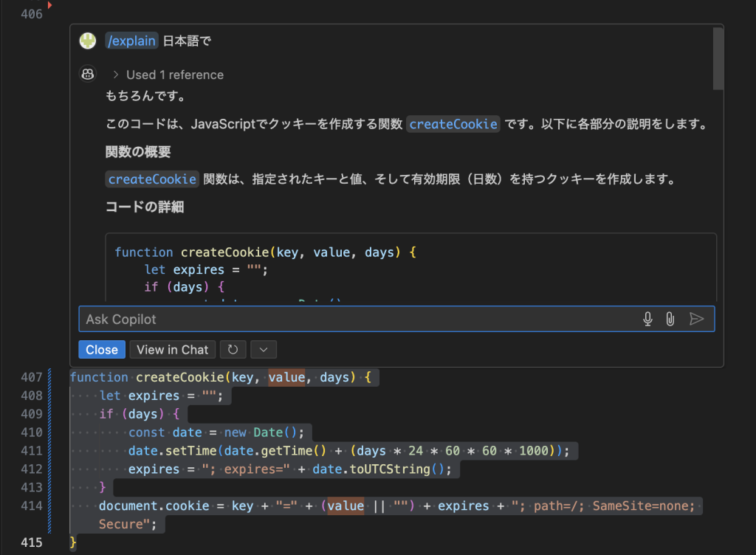Screen dimensions: 756x555
Task: Open the more actions dropdown chevron
Action: [264, 350]
